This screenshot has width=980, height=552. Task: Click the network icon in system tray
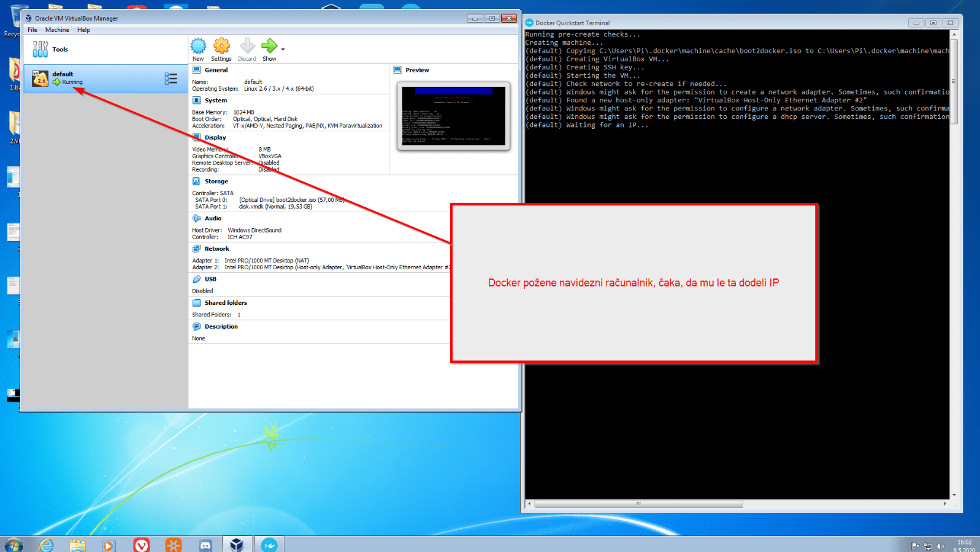[x=928, y=546]
